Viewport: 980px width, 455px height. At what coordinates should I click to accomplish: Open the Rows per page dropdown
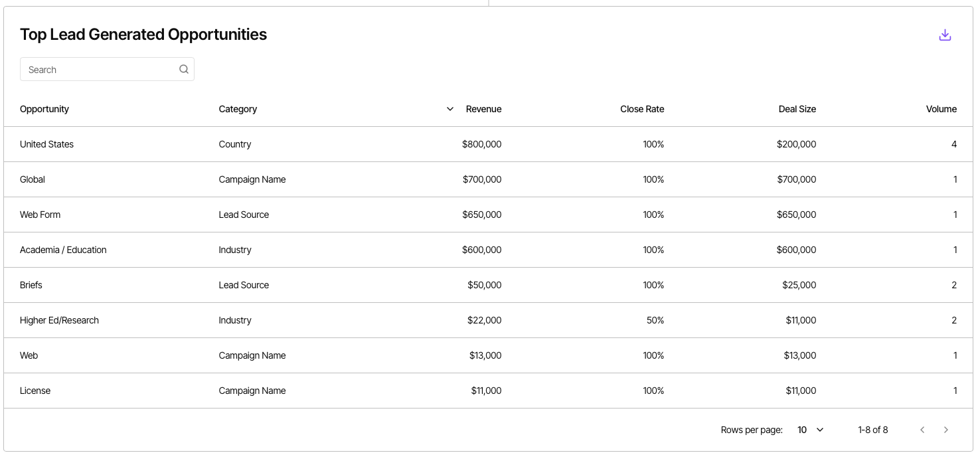click(x=810, y=430)
